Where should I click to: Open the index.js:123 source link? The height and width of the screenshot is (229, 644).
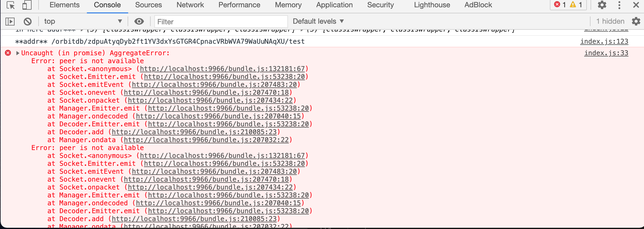604,41
